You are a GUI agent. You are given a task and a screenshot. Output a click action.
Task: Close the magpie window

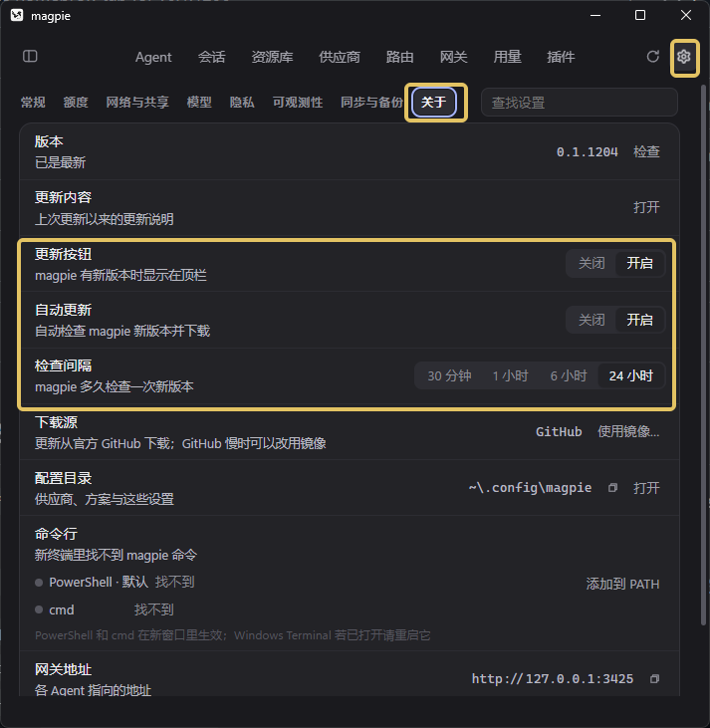click(686, 15)
